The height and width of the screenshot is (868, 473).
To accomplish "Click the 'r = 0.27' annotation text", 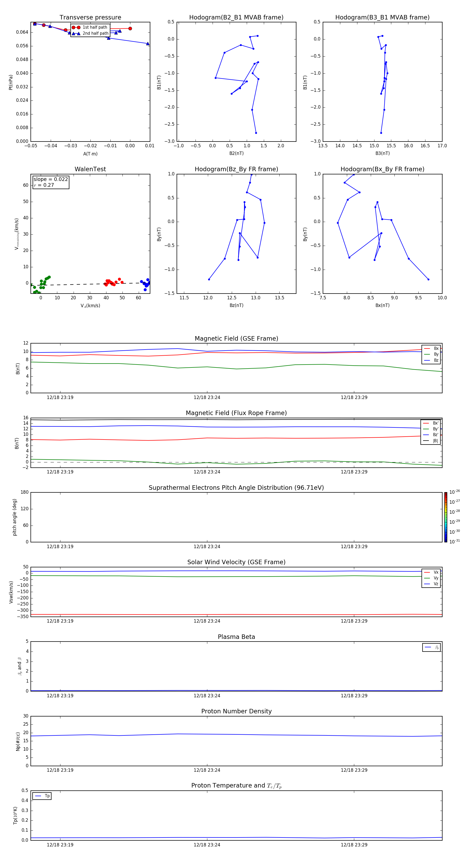I will 44,185.
